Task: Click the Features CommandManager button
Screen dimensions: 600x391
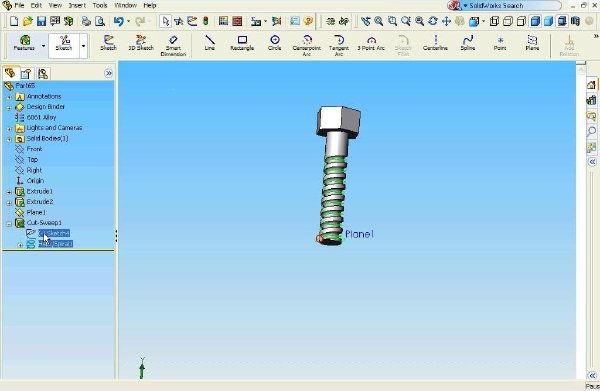Action: pyautogui.click(x=24, y=42)
